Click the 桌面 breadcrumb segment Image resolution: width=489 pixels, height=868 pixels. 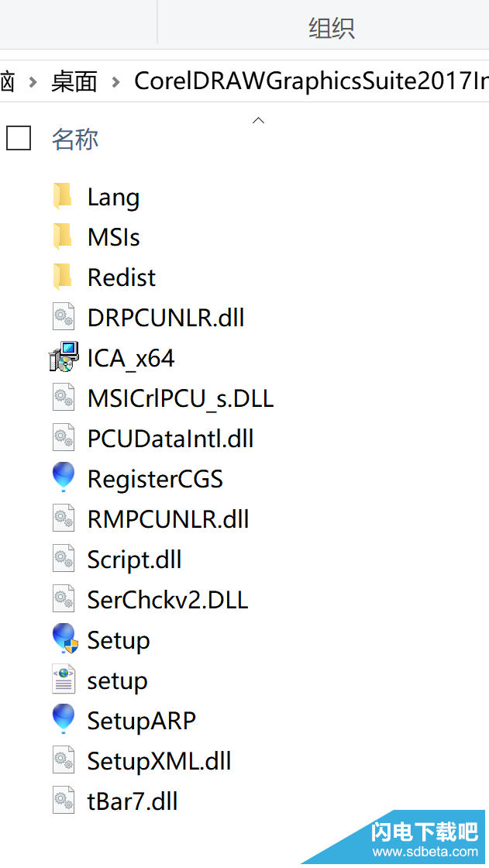[x=74, y=81]
